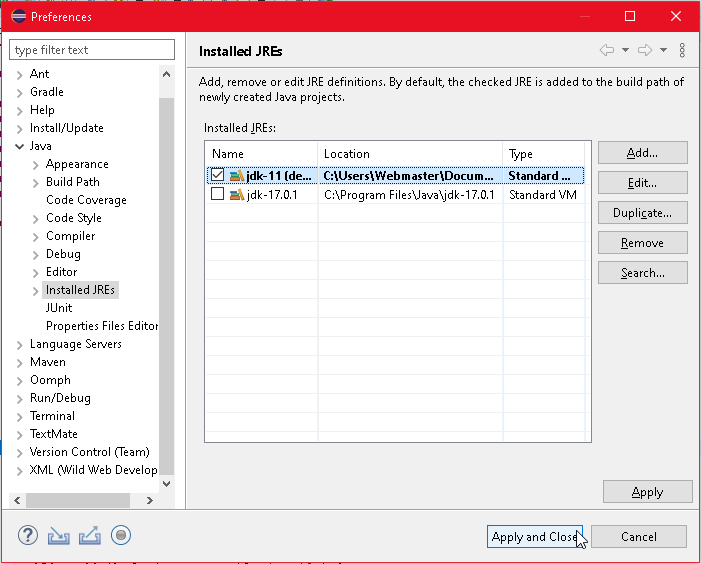Click the Import preferences icon
Image resolution: width=701 pixels, height=564 pixels.
tap(59, 535)
